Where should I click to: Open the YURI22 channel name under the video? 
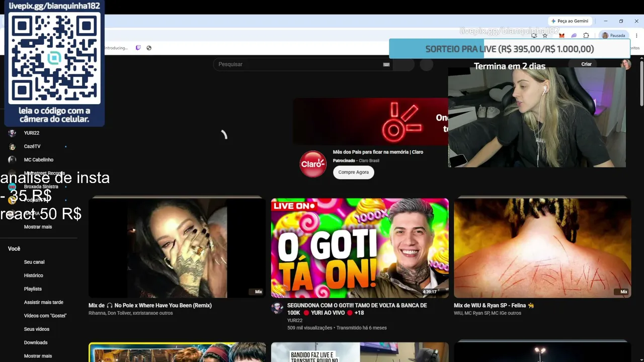point(295,321)
